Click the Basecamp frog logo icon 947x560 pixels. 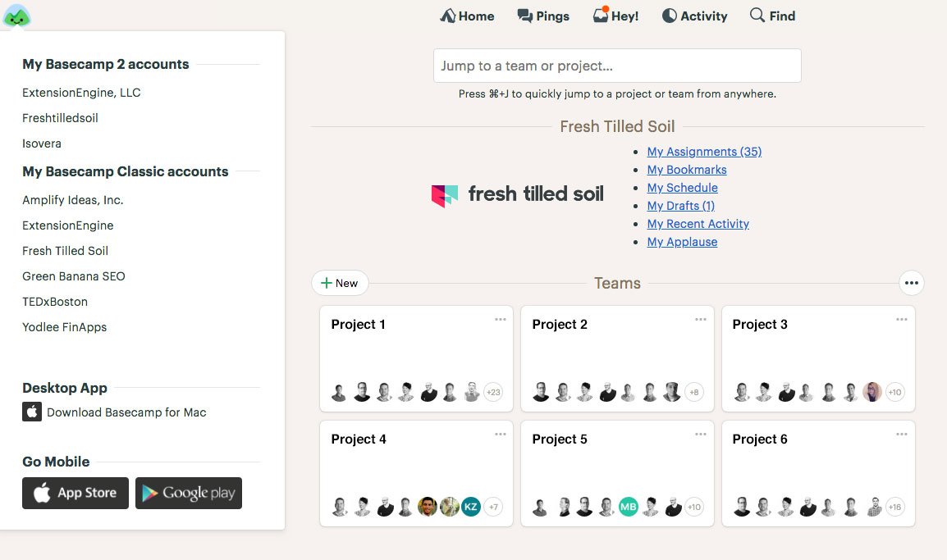16,16
